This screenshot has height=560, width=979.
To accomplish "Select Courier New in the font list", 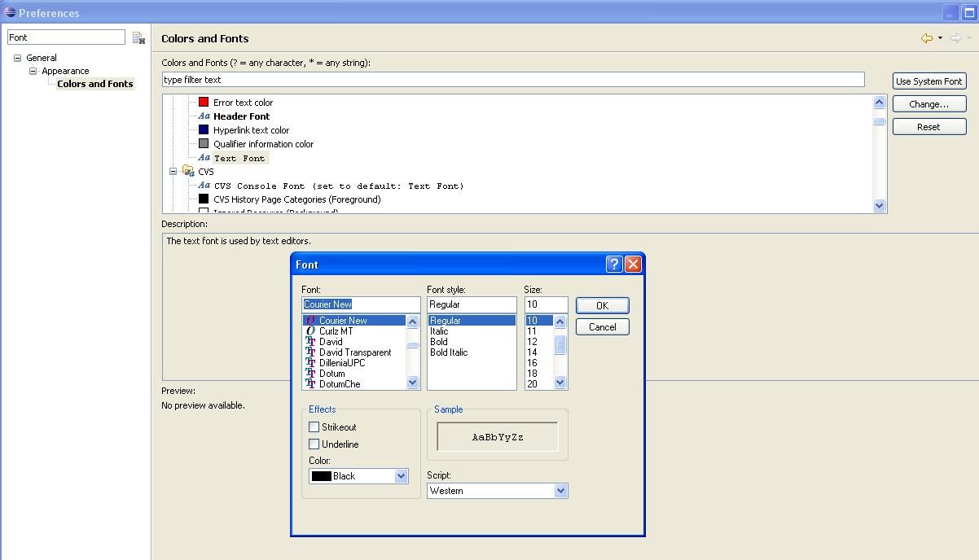I will point(353,321).
